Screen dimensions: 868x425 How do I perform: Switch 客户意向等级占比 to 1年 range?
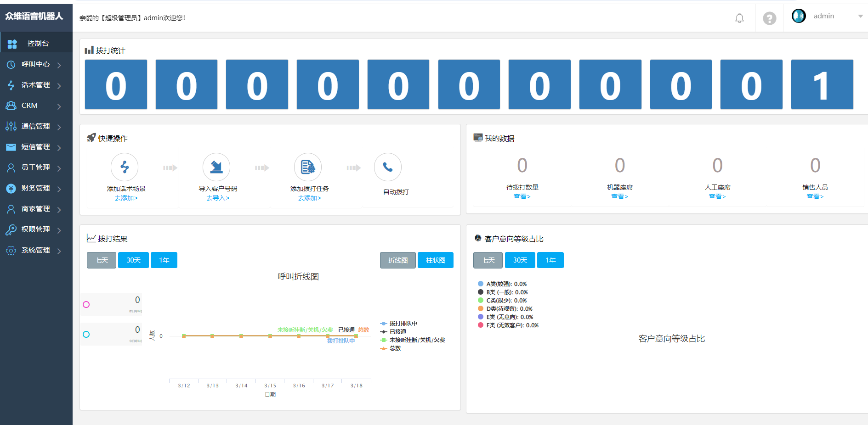click(550, 260)
